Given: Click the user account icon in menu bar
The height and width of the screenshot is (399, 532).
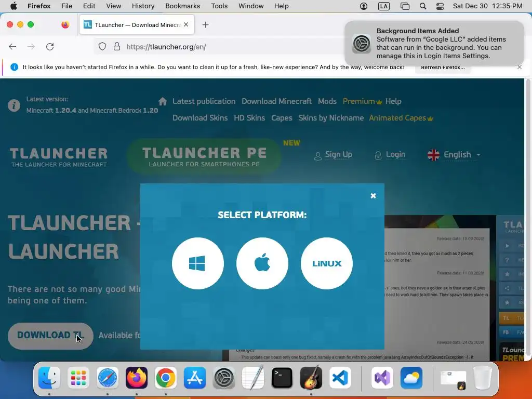Looking at the screenshot, I should coord(363,6).
